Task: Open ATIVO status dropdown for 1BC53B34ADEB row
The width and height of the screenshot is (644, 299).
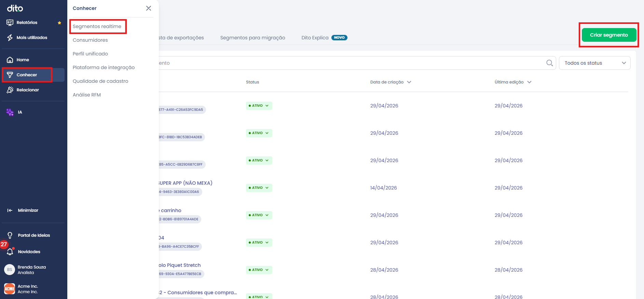Action: pos(259,133)
